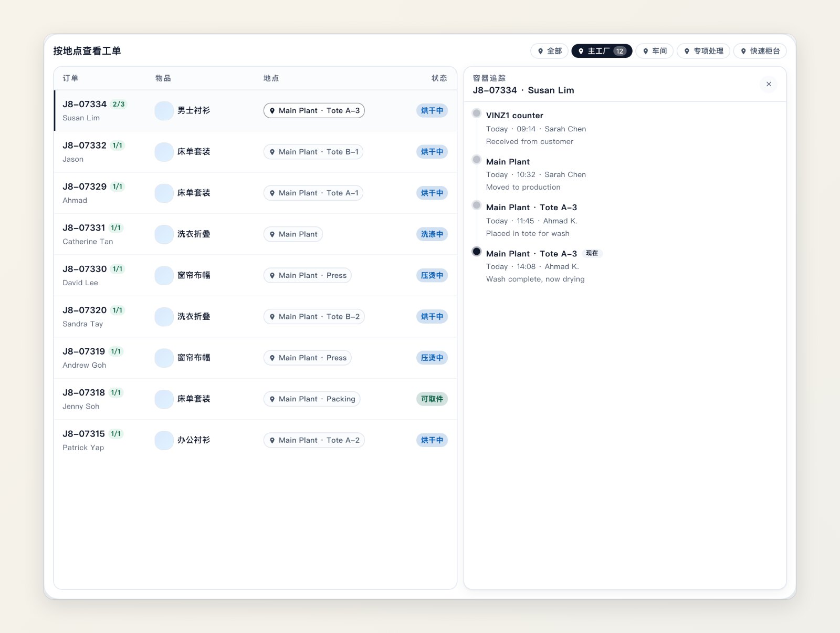Click the 地点 column header
840x633 pixels.
tap(271, 78)
